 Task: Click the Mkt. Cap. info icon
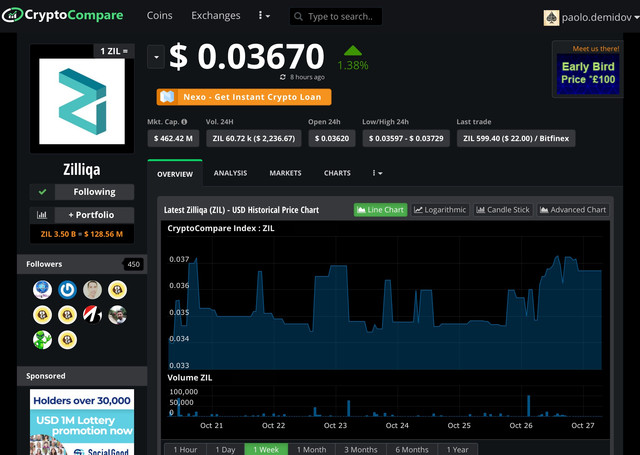click(184, 122)
